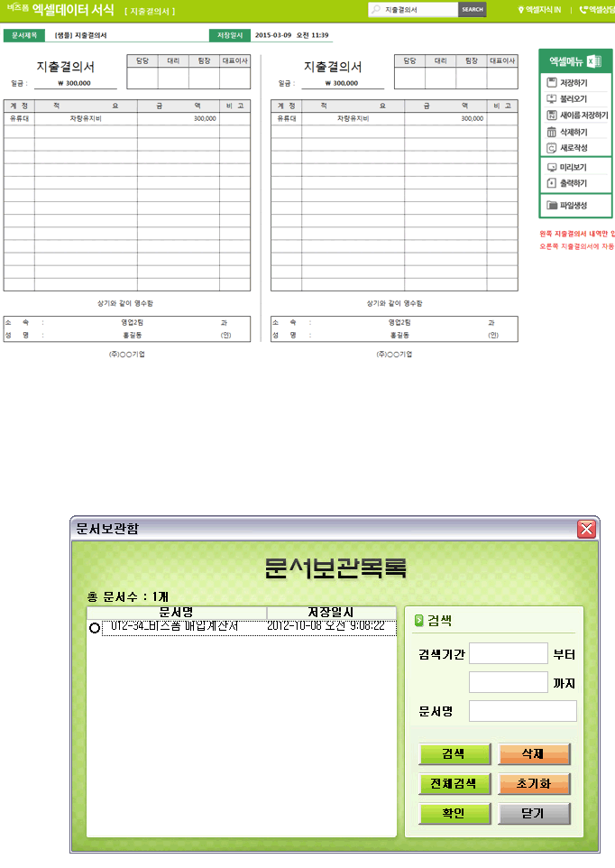Click the 새이름 저장하기 save-as icon
This screenshot has width=615, height=868.
pos(551,115)
